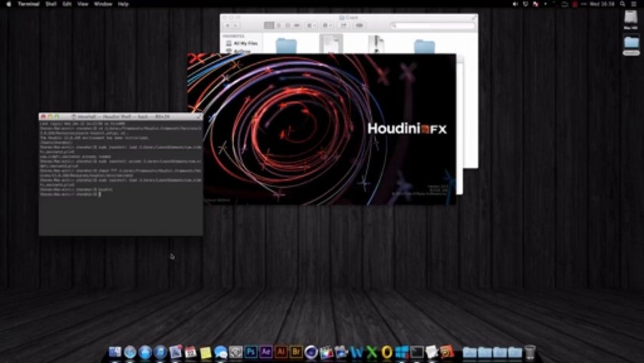This screenshot has height=363, width=644.
Task: Open the View menu
Action: pos(83,4)
